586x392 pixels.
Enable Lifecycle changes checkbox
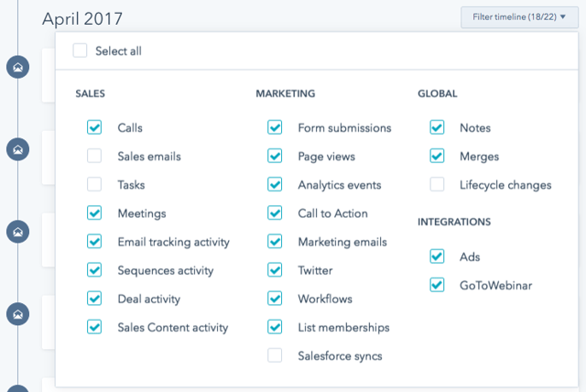(x=437, y=185)
